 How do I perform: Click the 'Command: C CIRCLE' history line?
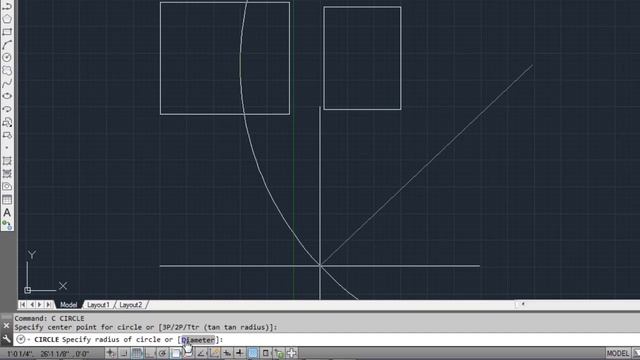tap(49, 318)
